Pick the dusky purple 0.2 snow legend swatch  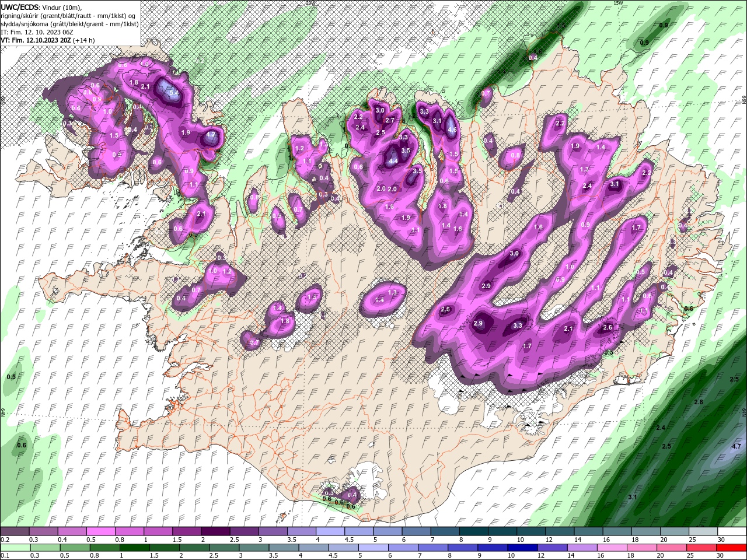[x=14, y=531]
